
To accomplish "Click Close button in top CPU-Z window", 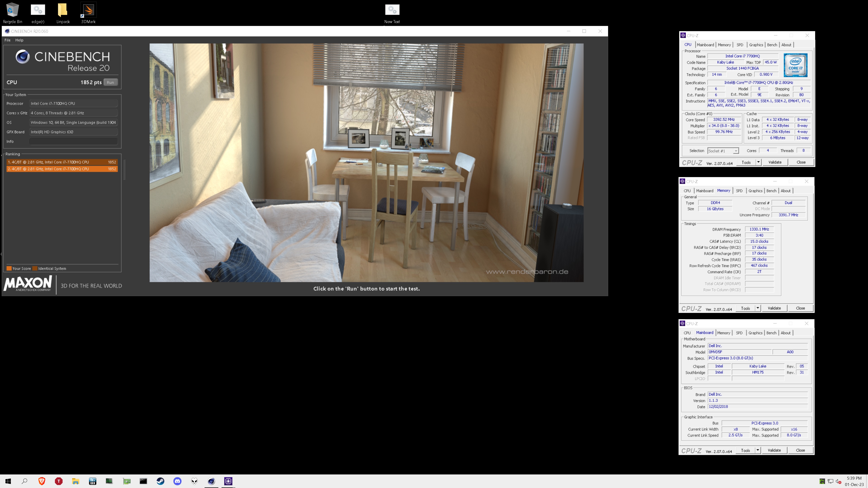I will [801, 162].
